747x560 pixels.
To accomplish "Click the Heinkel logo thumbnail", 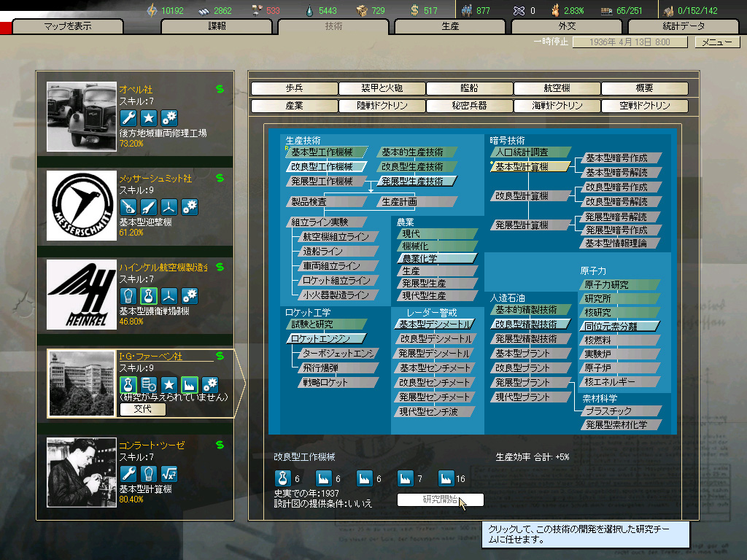I will tap(82, 295).
